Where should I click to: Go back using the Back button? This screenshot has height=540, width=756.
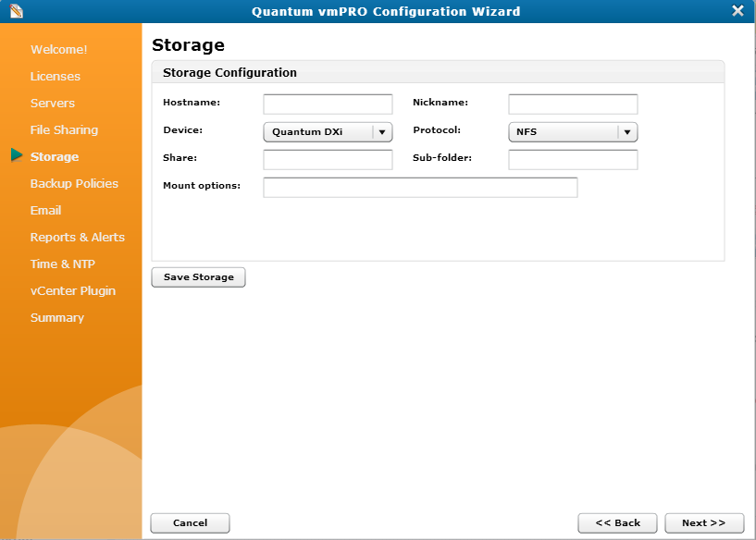click(617, 522)
